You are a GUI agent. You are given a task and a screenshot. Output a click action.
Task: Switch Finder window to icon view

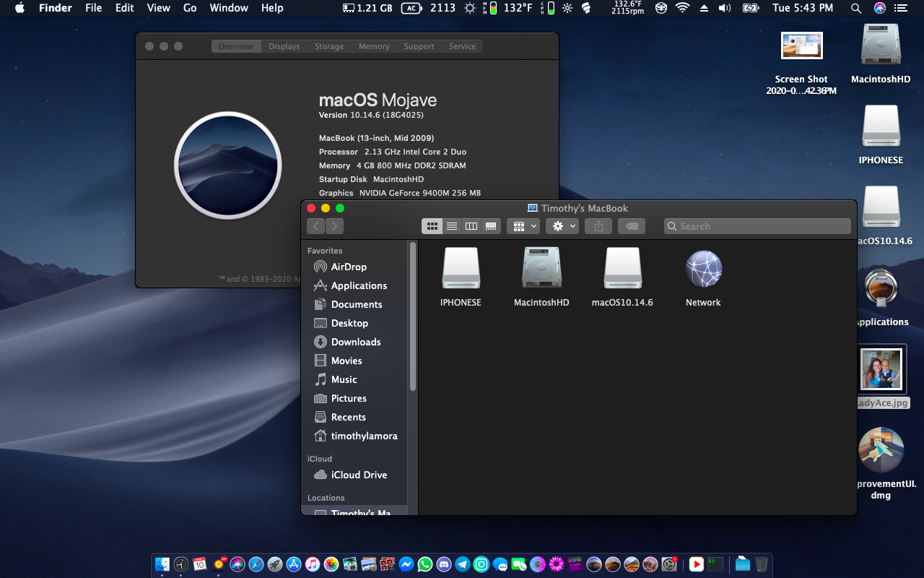coord(432,226)
